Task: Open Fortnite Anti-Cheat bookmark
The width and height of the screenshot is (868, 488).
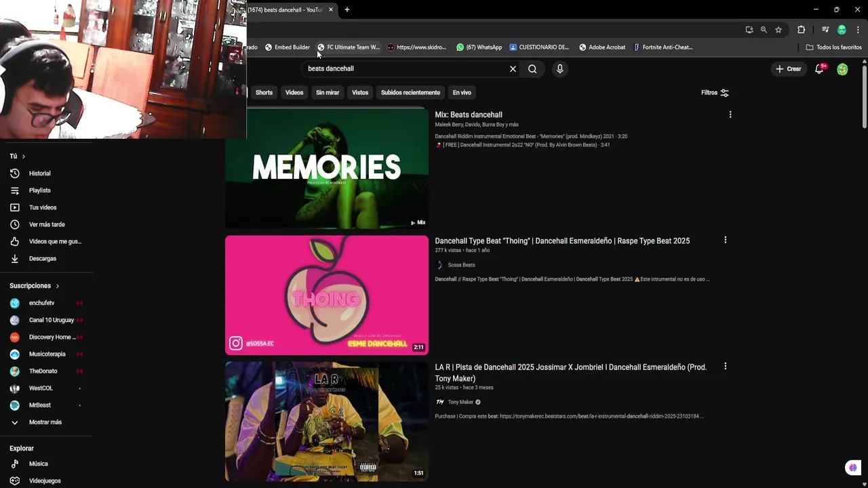Action: 663,47
